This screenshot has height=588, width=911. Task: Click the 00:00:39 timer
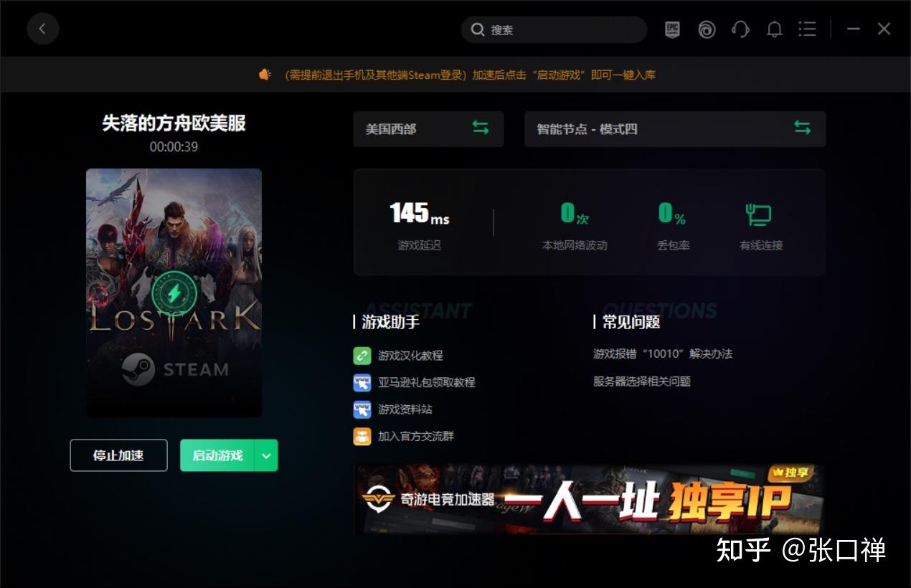tap(174, 147)
